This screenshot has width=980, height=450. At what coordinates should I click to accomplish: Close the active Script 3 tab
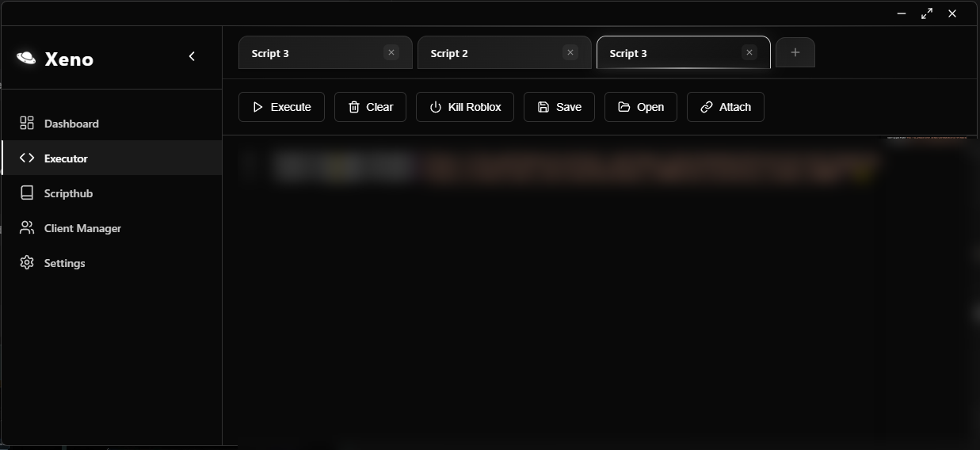[x=749, y=52]
